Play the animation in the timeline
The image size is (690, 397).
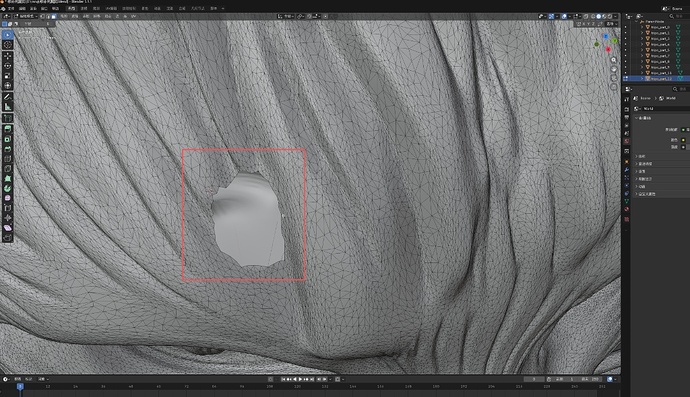(x=301, y=379)
